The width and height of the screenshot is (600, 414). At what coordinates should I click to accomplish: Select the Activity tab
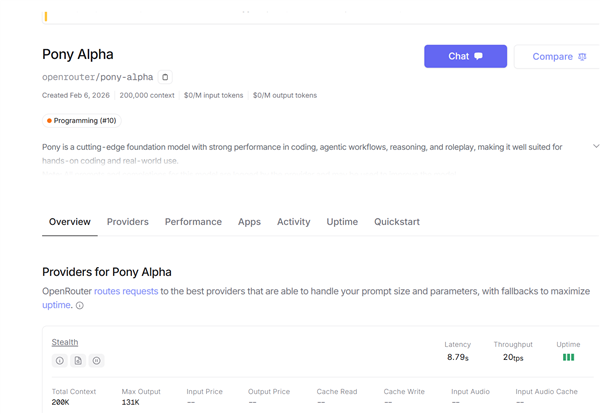click(x=293, y=222)
